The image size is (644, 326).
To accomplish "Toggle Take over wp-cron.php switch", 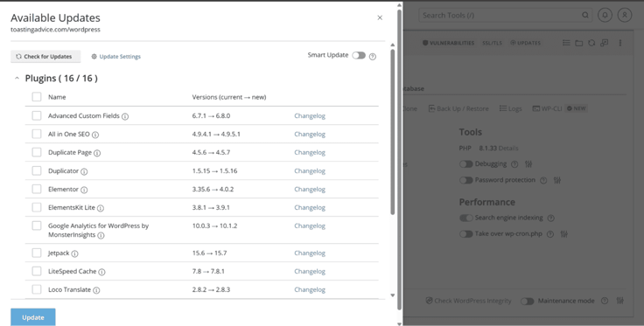I will click(465, 233).
